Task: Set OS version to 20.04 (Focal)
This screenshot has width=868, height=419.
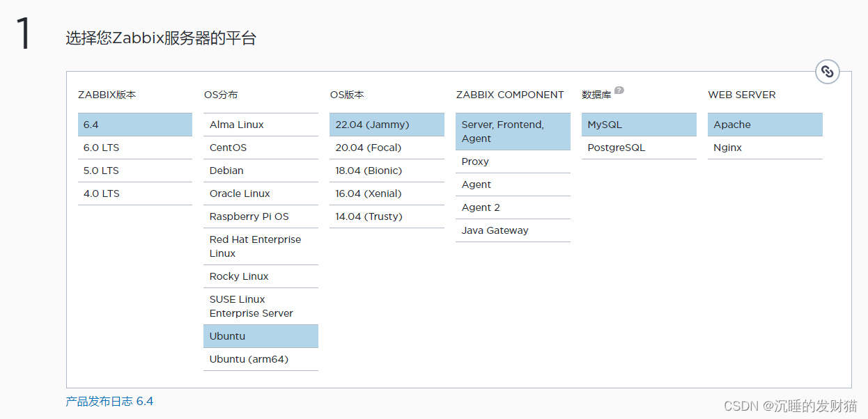Action: tap(387, 148)
